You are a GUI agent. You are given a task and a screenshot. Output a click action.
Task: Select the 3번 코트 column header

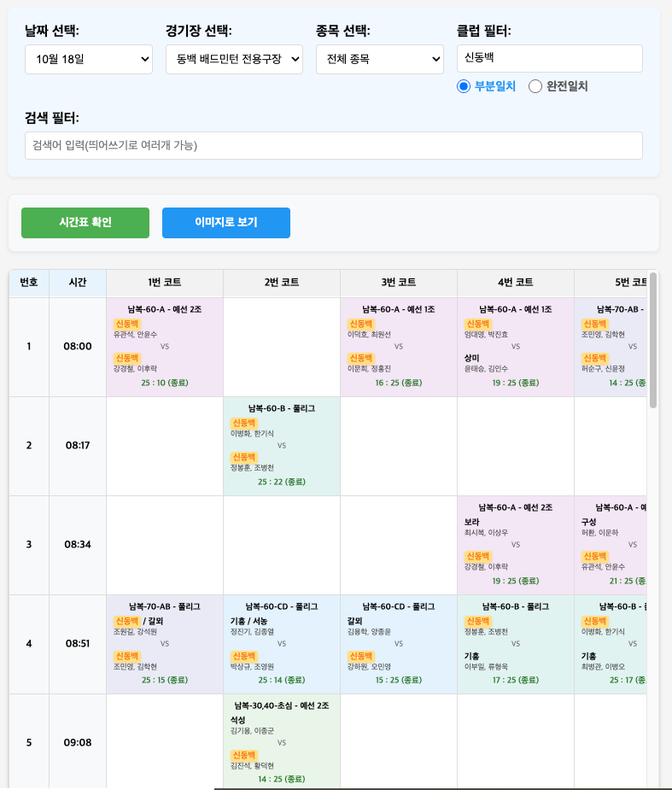[x=398, y=283]
